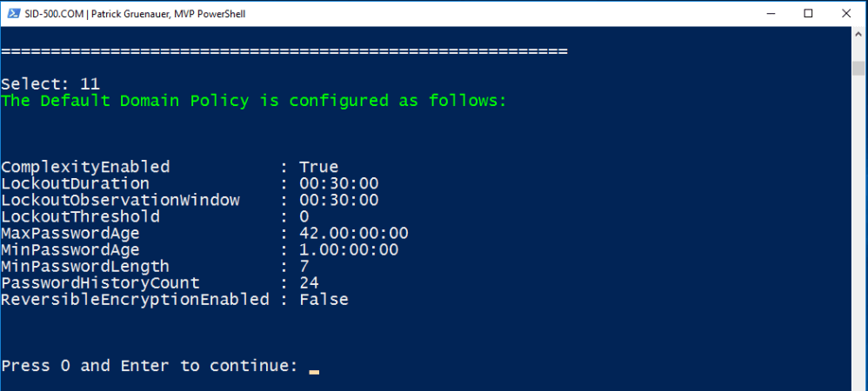The image size is (868, 391).
Task: Click the 'Select: 11' line
Action: tap(50, 84)
